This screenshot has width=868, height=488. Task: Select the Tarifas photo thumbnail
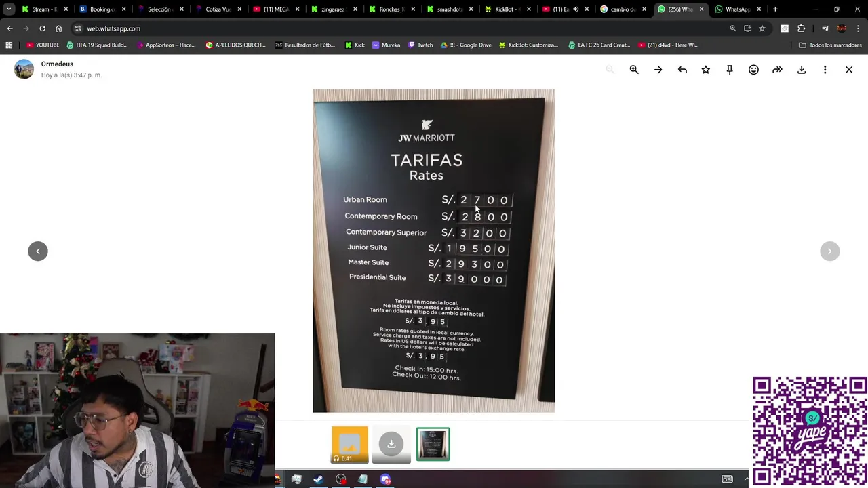433,445
